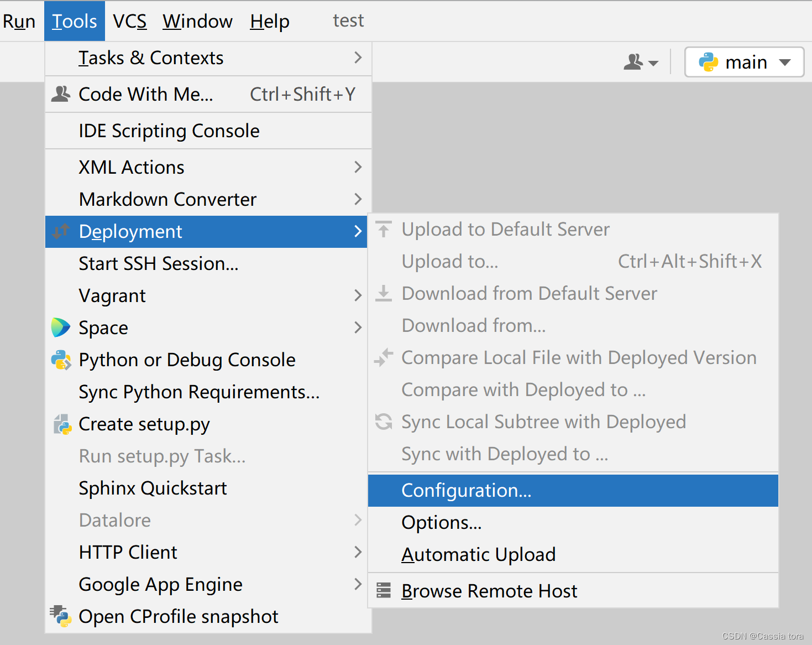Click Download from Default Server

[573, 293]
